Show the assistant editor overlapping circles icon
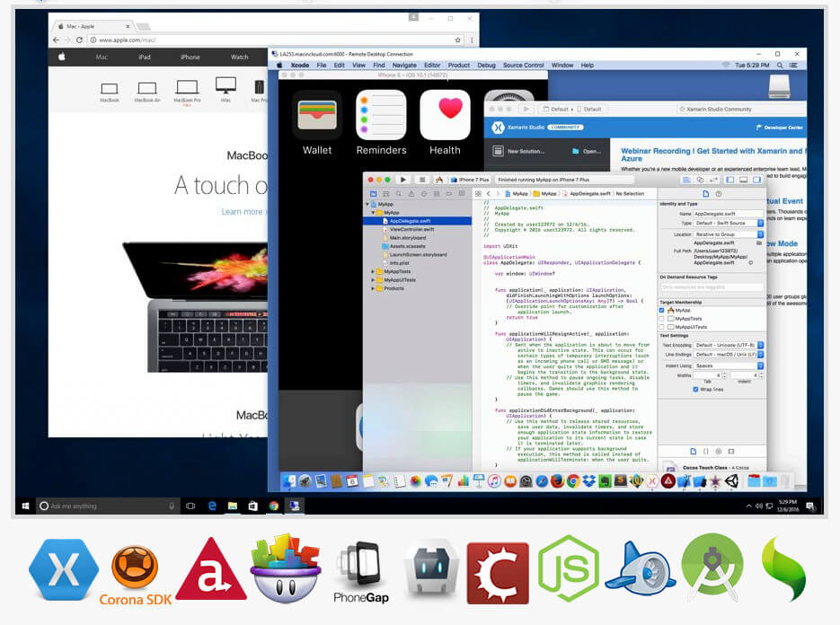Screen dimensions: 840x625 (700, 180)
